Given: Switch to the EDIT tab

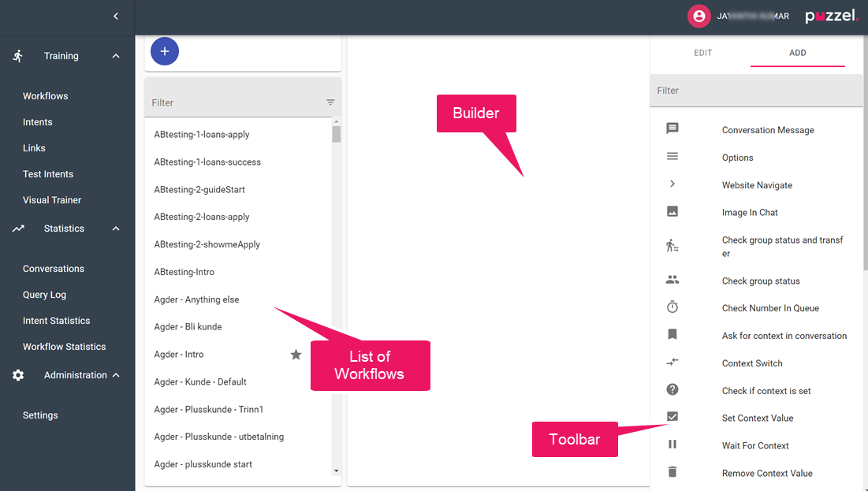Looking at the screenshot, I should (702, 53).
